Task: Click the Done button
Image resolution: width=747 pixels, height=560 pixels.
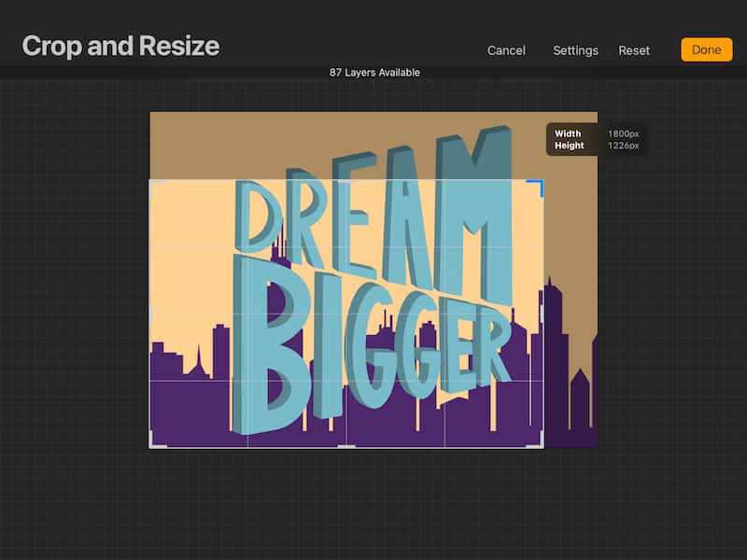Action: click(706, 49)
